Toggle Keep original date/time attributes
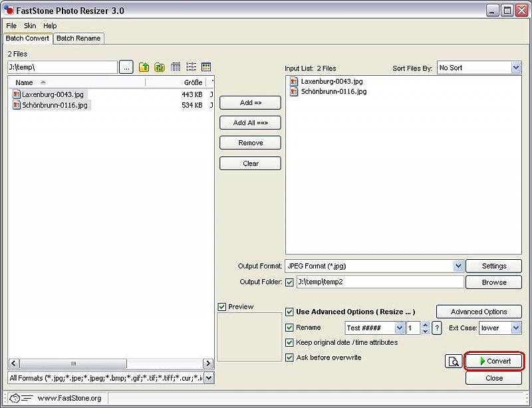Image resolution: width=532 pixels, height=408 pixels. pos(289,343)
